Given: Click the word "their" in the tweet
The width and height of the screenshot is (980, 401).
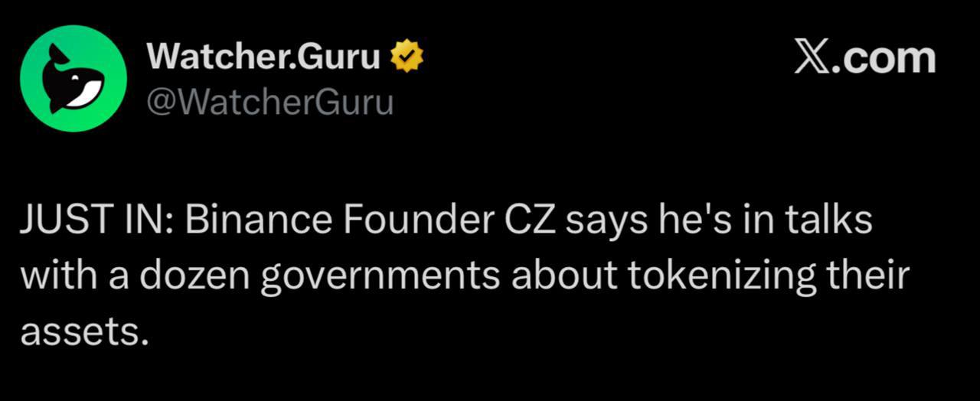Looking at the screenshot, I should click(x=866, y=275).
